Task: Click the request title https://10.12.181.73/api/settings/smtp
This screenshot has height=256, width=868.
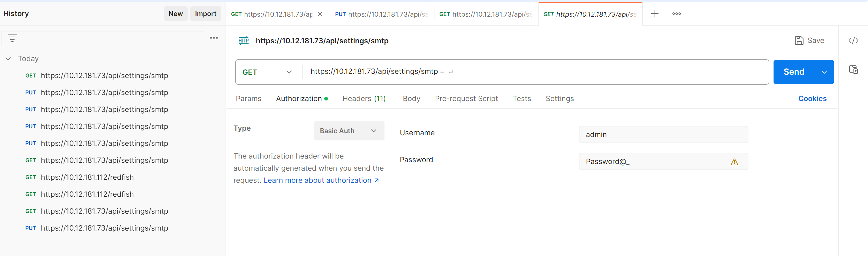Action: coord(322,41)
